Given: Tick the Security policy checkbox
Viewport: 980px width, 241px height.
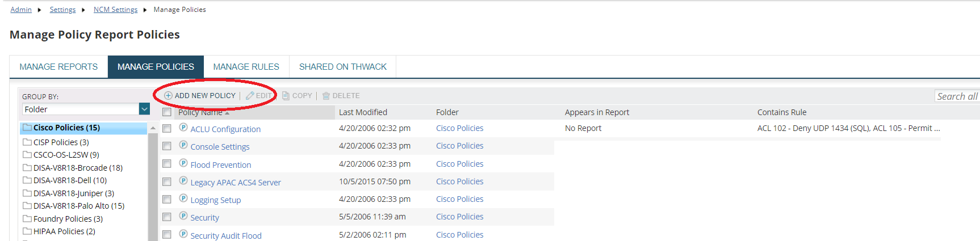Looking at the screenshot, I should tap(167, 217).
